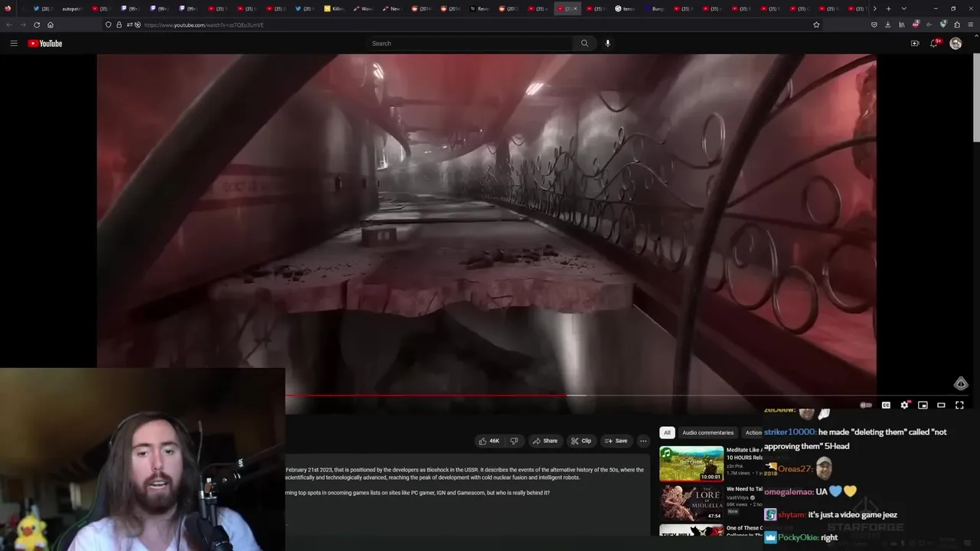Open player settings gear icon
This screenshot has width=980, height=551.
[904, 405]
